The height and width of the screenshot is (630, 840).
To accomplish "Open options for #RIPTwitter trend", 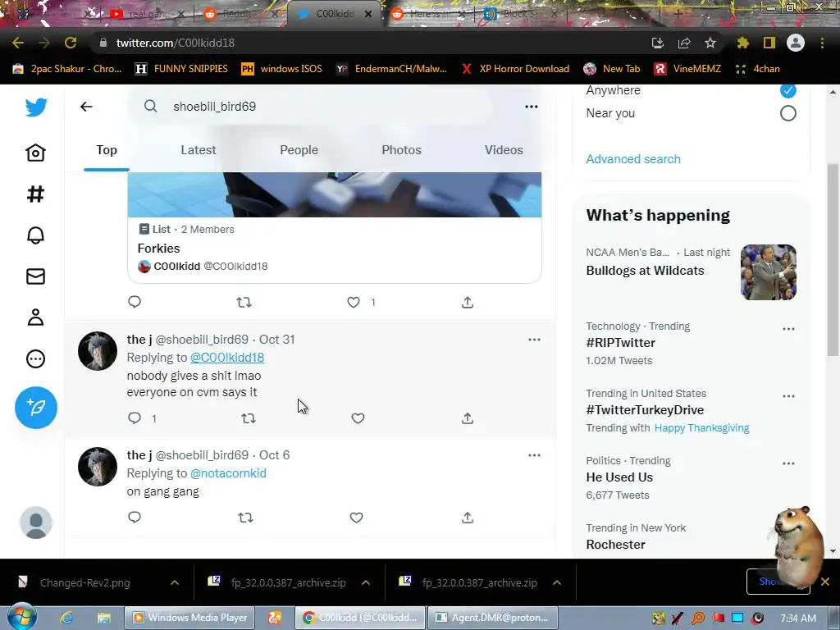I will click(788, 329).
